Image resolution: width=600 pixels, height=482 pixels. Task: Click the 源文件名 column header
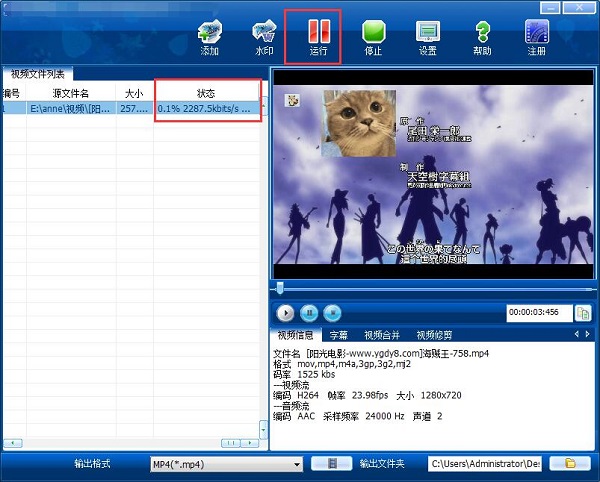[71, 93]
